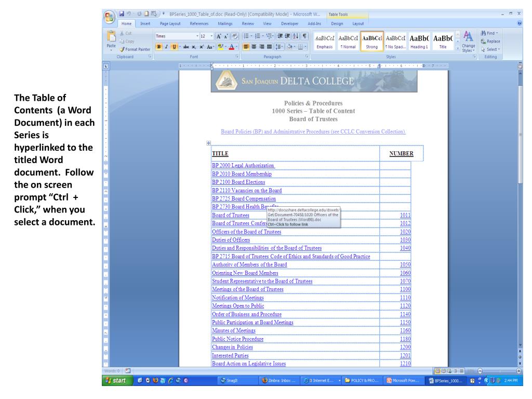The image size is (532, 399).
Task: Click the tab selector at ruler corner
Action: 106,66
